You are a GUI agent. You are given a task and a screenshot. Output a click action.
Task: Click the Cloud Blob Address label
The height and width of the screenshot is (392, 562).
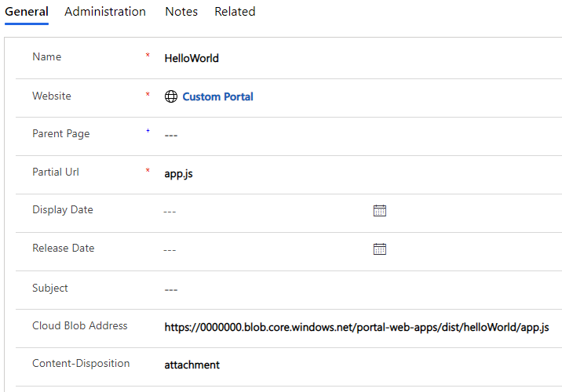tap(80, 326)
